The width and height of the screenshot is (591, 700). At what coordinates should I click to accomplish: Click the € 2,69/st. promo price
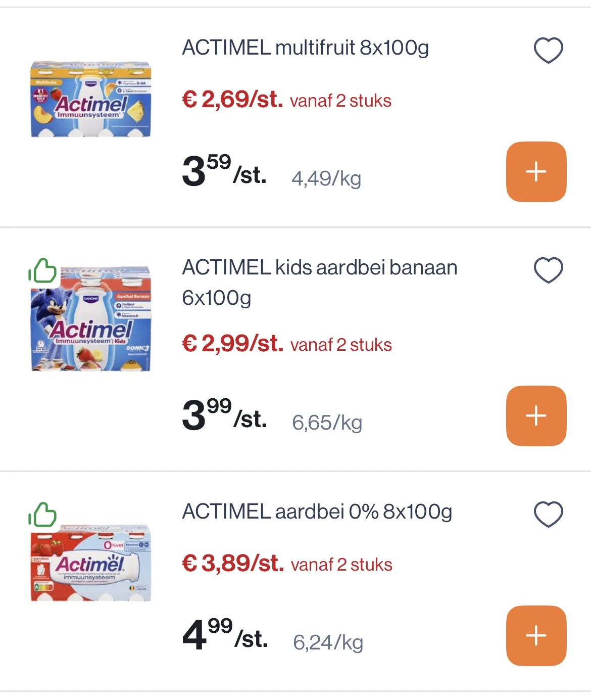[x=232, y=99]
